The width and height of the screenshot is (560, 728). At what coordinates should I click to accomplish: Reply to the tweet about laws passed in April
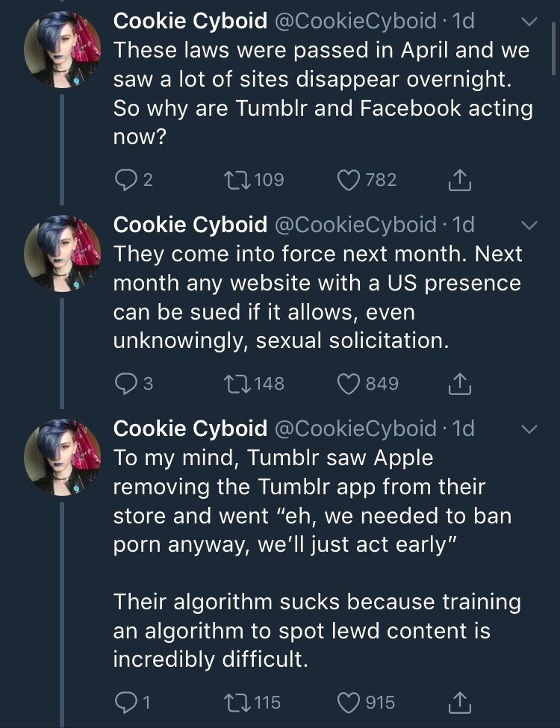(124, 179)
